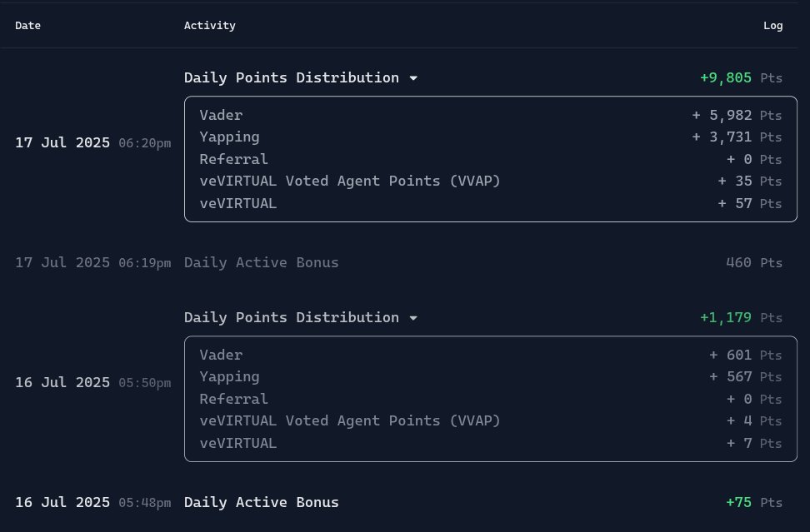
Task: Click the +75 Pts bonus value
Action: click(753, 503)
